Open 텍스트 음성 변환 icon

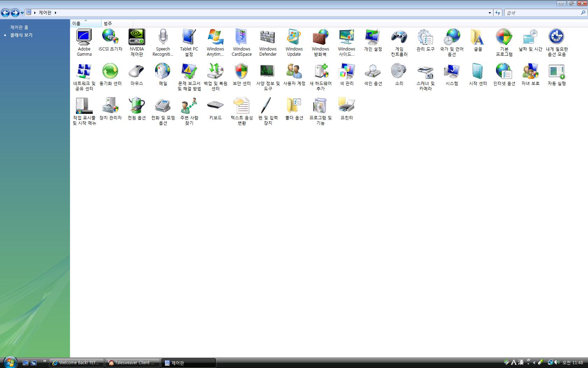[241, 106]
